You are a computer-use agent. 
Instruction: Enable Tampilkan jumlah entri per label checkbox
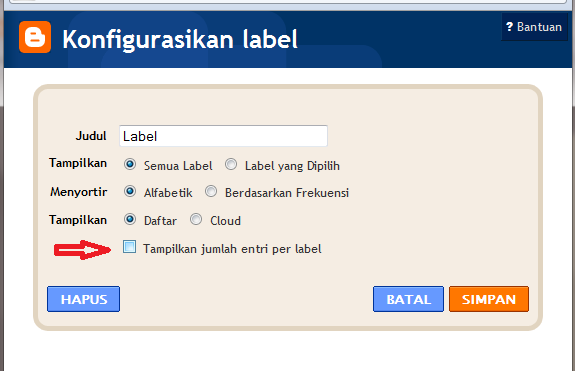click(x=129, y=247)
